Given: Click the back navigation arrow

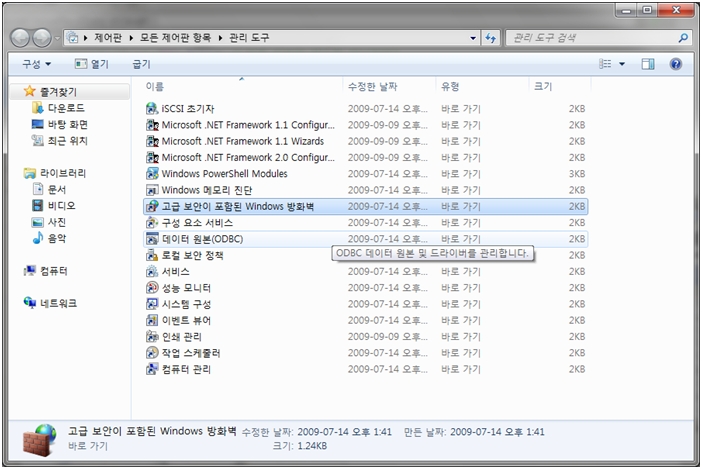Looking at the screenshot, I should pyautogui.click(x=24, y=38).
